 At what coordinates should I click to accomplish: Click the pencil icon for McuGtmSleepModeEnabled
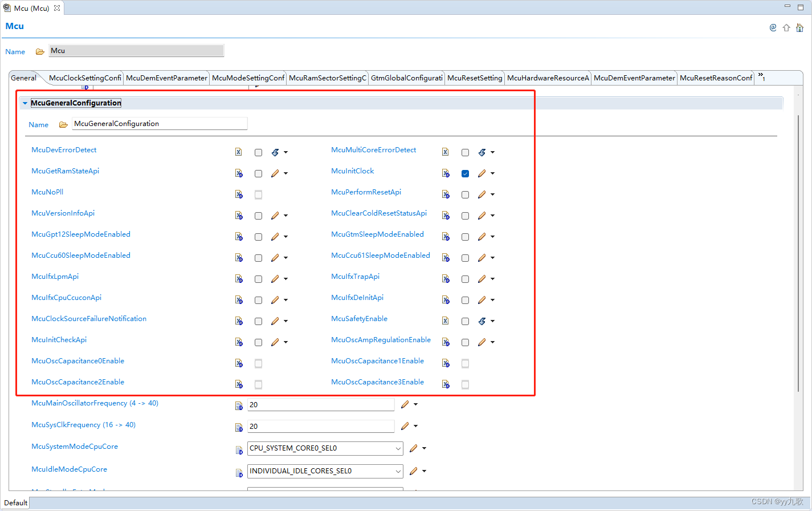click(x=482, y=237)
